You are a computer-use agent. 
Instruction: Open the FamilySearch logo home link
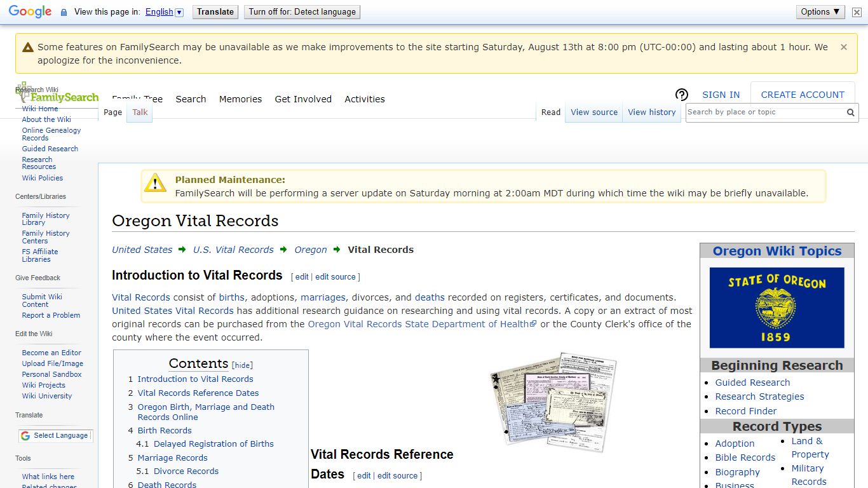58,93
